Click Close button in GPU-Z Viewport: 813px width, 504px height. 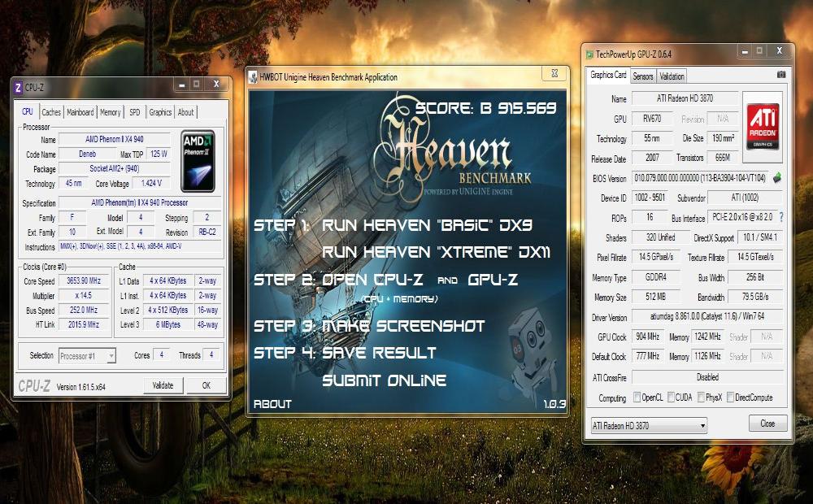coord(768,423)
